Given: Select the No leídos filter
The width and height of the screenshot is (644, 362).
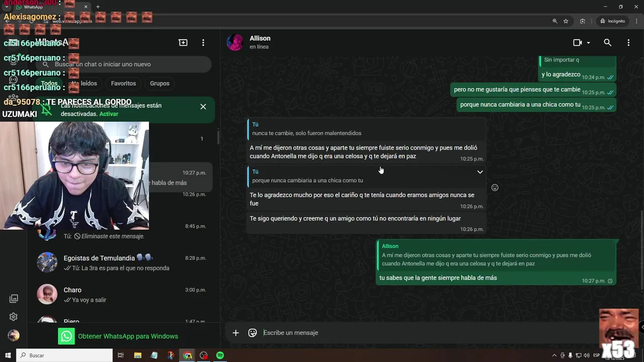Looking at the screenshot, I should [x=84, y=83].
